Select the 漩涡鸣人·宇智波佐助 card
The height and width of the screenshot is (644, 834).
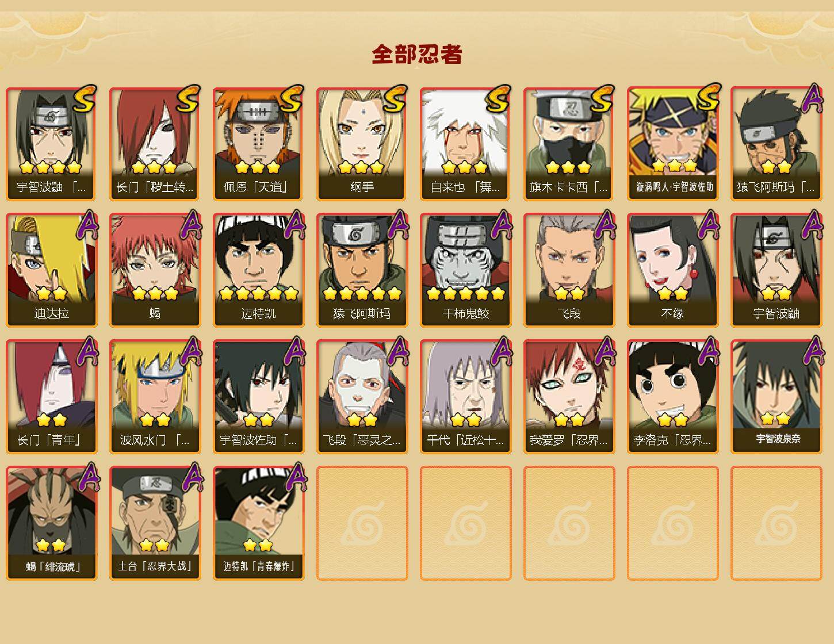tap(672, 144)
